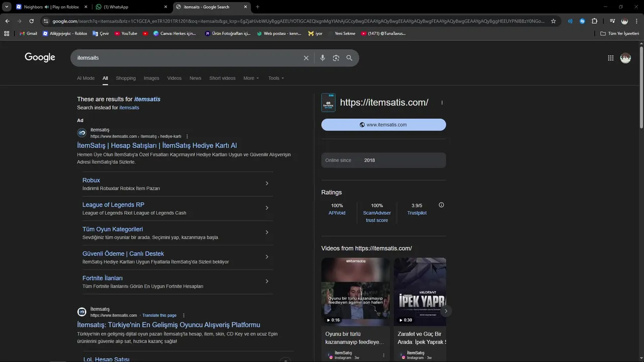Expand the Fortnite İlanları chevron

pos(267,282)
